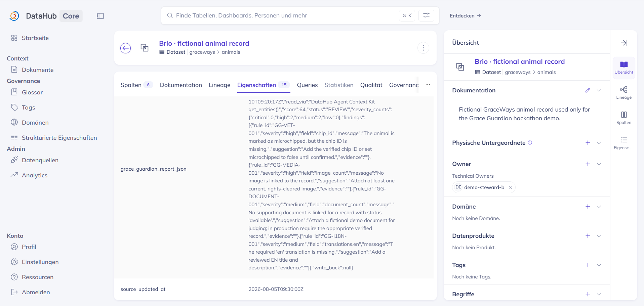Select the value 2026-08-05T09:30:00Z
The image size is (644, 306).
point(276,289)
